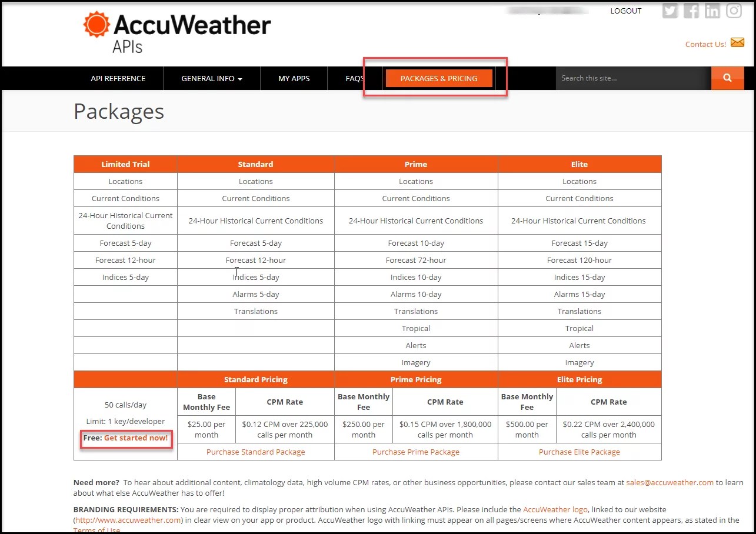Click $0.22 CPM over 2,400,000 calls cell
Viewport: 756px width, 534px height.
[x=609, y=429]
